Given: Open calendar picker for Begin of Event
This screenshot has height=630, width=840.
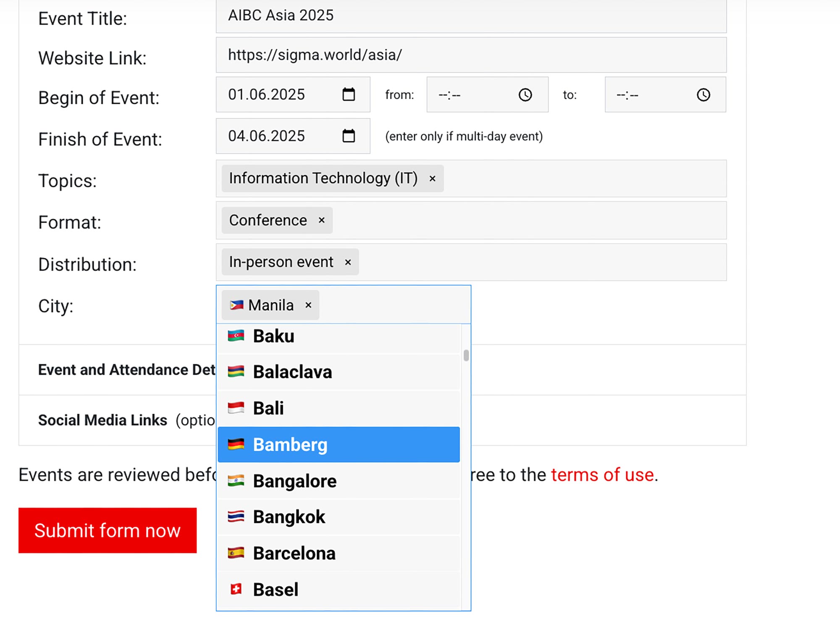Looking at the screenshot, I should (349, 94).
